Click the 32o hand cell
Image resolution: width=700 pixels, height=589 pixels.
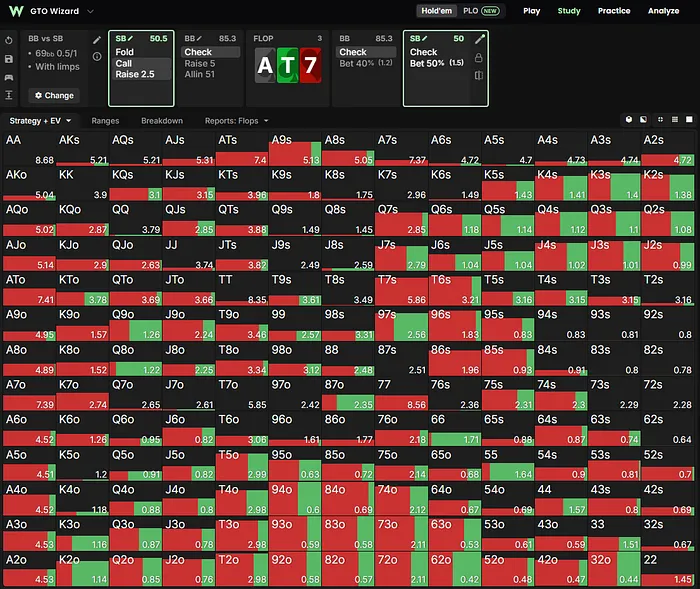pos(614,569)
